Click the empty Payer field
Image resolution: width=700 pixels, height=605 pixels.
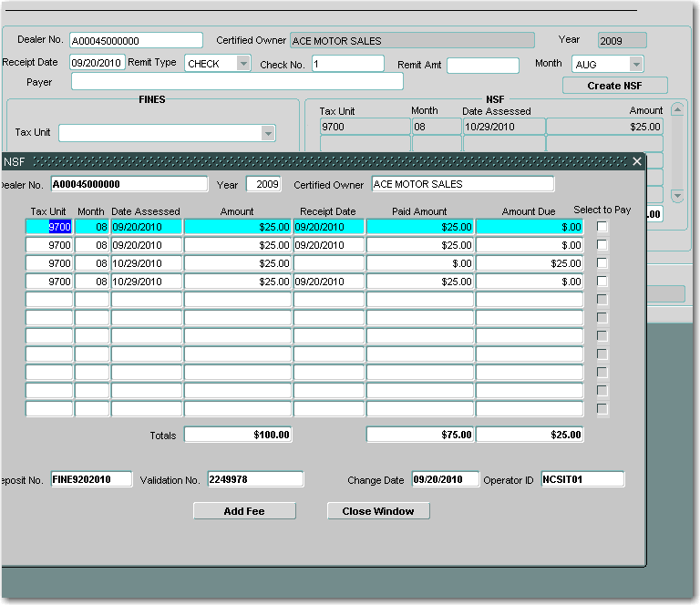pos(237,82)
